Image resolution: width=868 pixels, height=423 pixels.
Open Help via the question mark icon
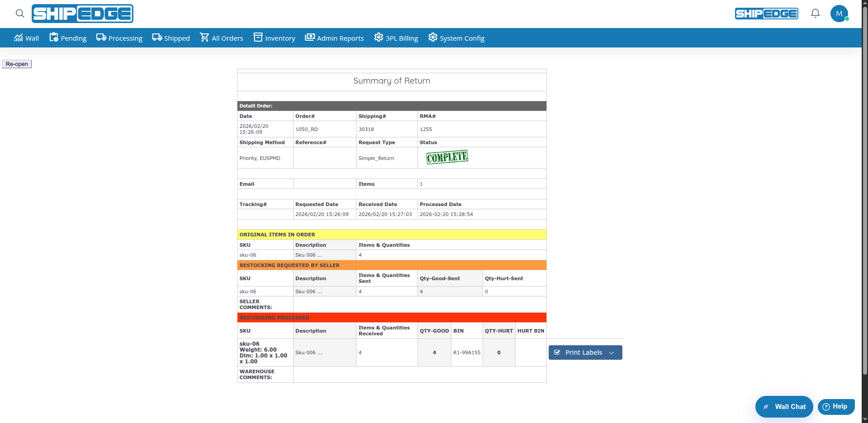tap(826, 406)
